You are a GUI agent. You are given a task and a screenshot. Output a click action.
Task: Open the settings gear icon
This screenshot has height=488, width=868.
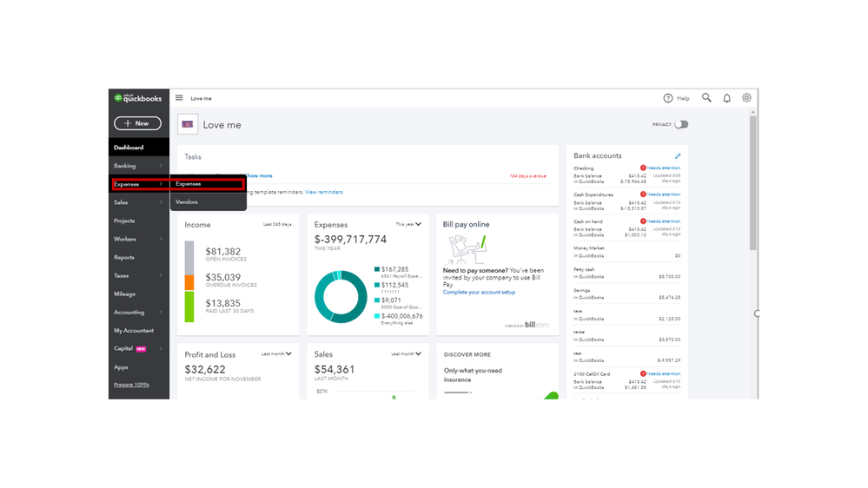tap(746, 98)
